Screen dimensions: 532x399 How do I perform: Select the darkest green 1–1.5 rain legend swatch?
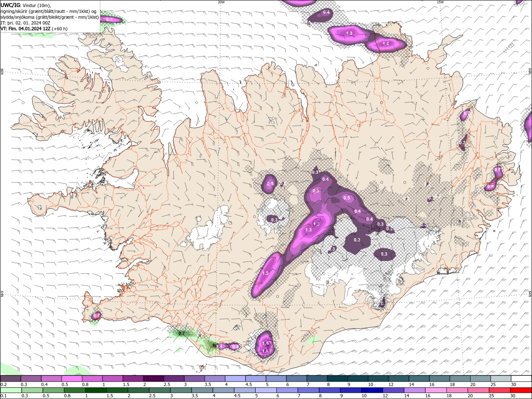pos(95,390)
